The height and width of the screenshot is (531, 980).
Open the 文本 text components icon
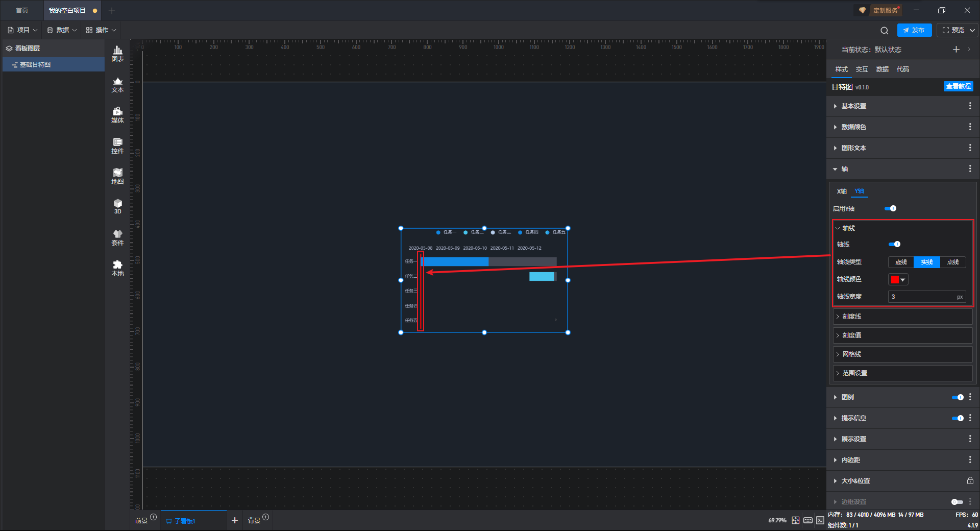117,84
